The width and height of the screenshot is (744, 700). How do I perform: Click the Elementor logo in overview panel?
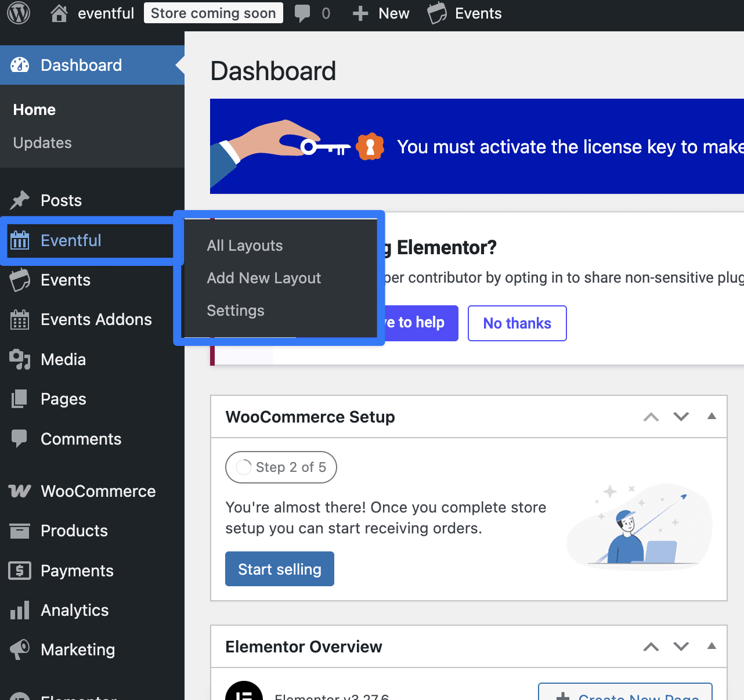click(x=244, y=691)
